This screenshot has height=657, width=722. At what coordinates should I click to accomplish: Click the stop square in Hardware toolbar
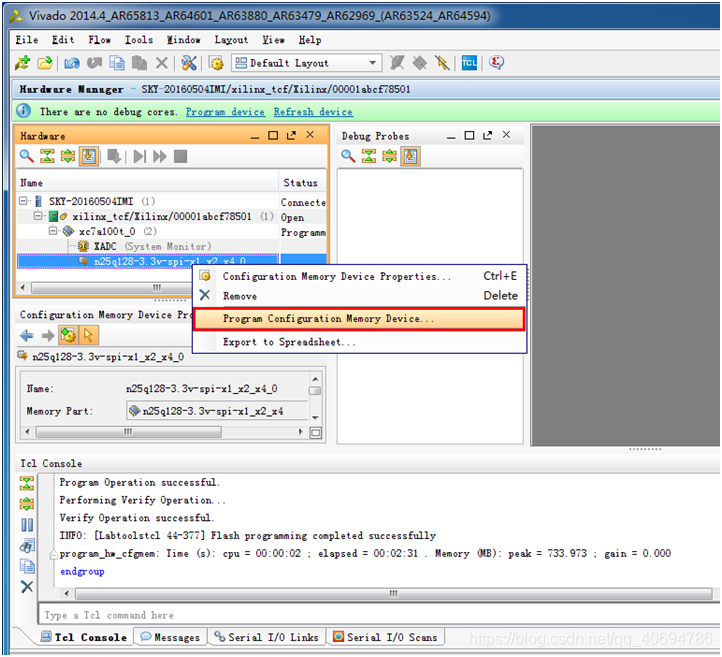[x=180, y=157]
